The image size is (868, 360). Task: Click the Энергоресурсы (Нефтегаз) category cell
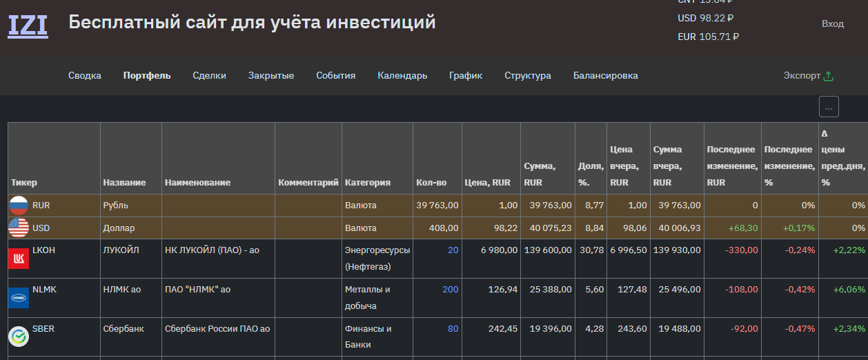coord(377,258)
